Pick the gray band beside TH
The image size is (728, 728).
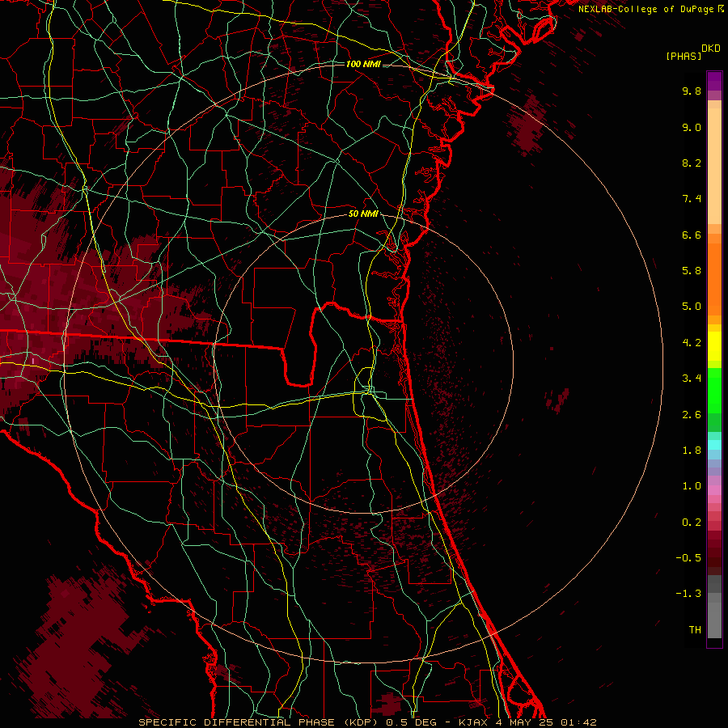714,620
